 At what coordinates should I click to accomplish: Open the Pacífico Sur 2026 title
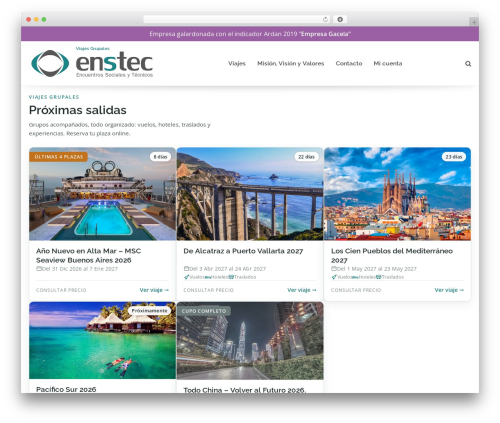click(x=66, y=389)
